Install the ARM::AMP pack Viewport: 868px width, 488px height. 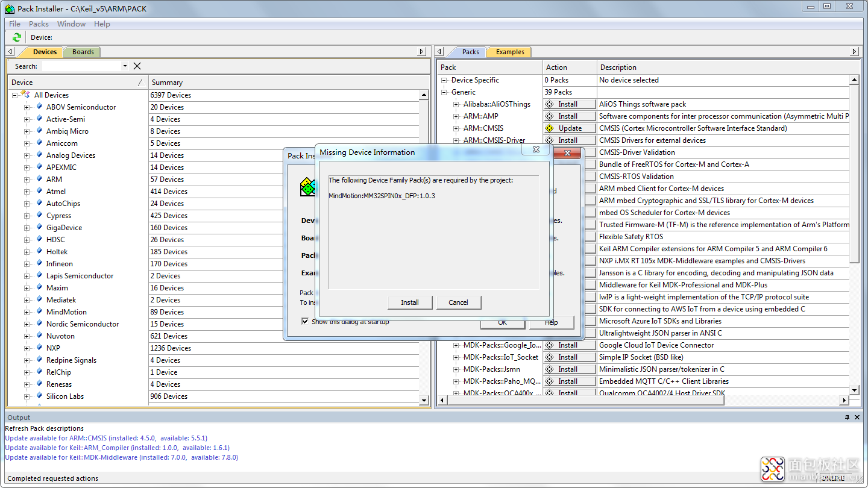tap(570, 116)
